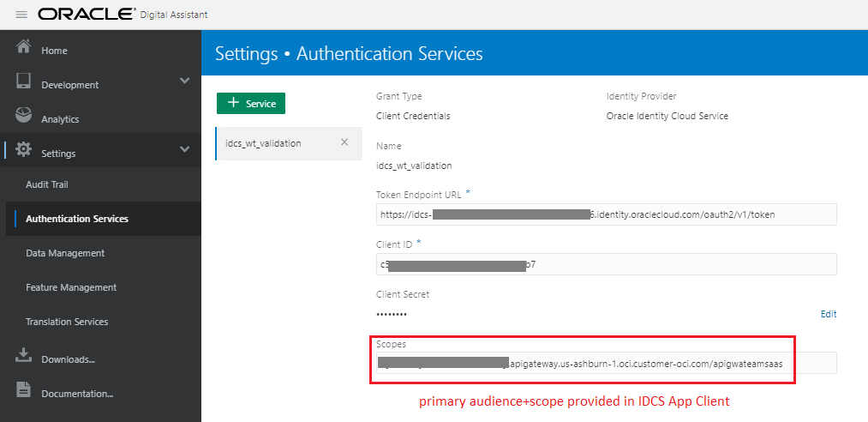This screenshot has width=868, height=422.
Task: Open the hamburger navigation menu
Action: click(21, 15)
